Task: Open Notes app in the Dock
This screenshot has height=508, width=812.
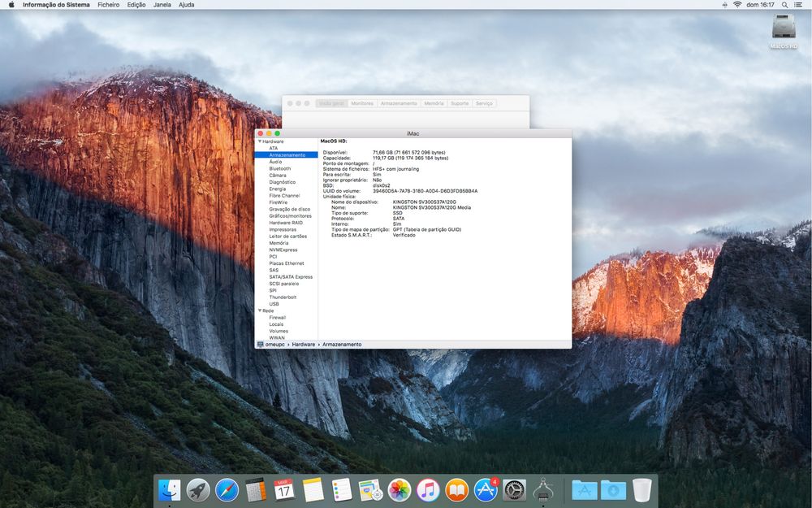Action: pos(313,490)
